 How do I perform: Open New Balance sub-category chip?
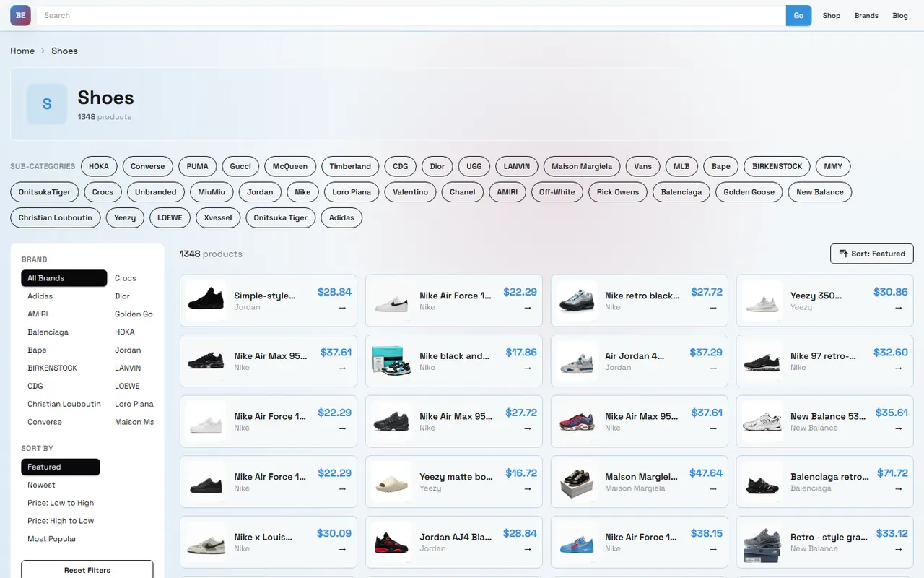820,192
